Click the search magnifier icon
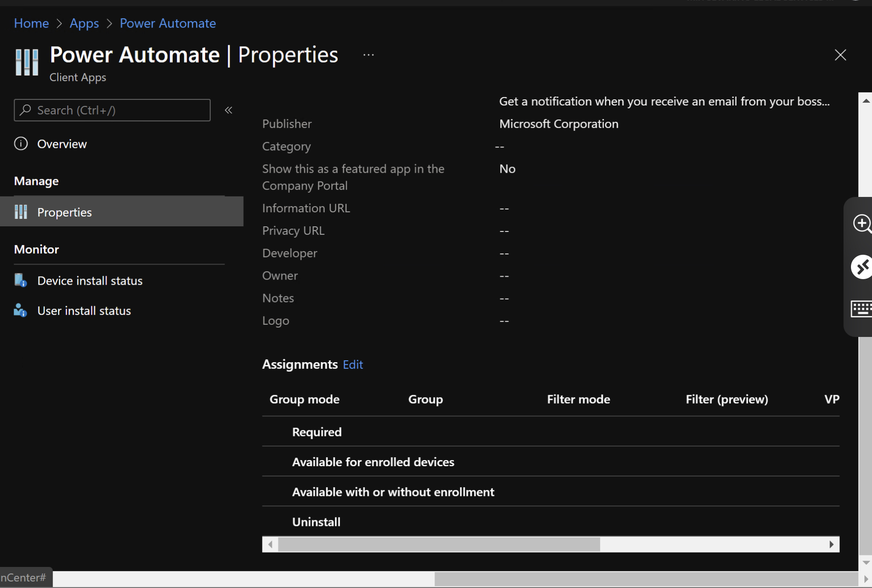Viewport: 872px width, 588px height. tap(26, 110)
